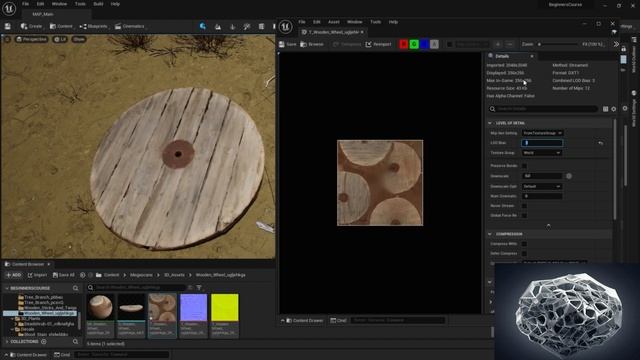Open Asset menu in the texture editor
640x360 pixels.
pyautogui.click(x=333, y=22)
